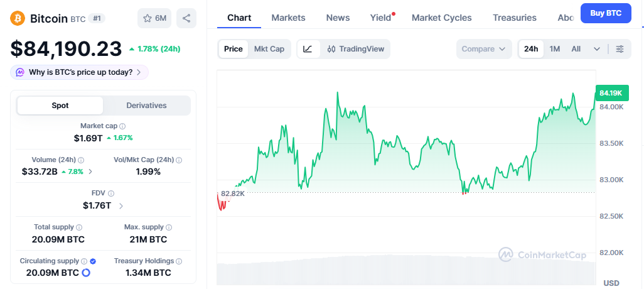This screenshot has height=289, width=644.
Task: Switch to Spot data
Action: (x=60, y=106)
